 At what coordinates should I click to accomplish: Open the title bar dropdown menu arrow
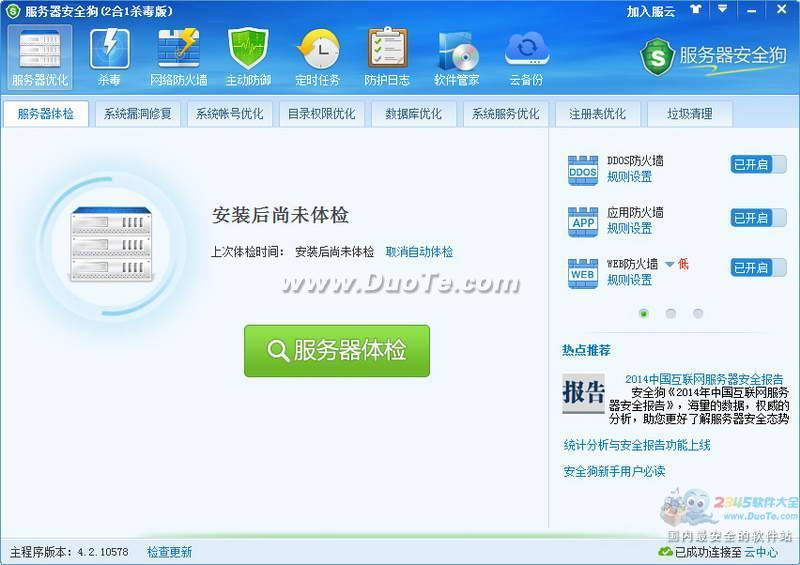(x=722, y=9)
